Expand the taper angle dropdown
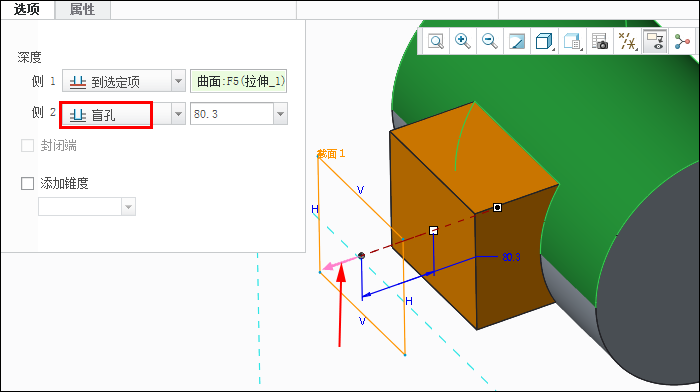The width and height of the screenshot is (700, 392). click(129, 207)
